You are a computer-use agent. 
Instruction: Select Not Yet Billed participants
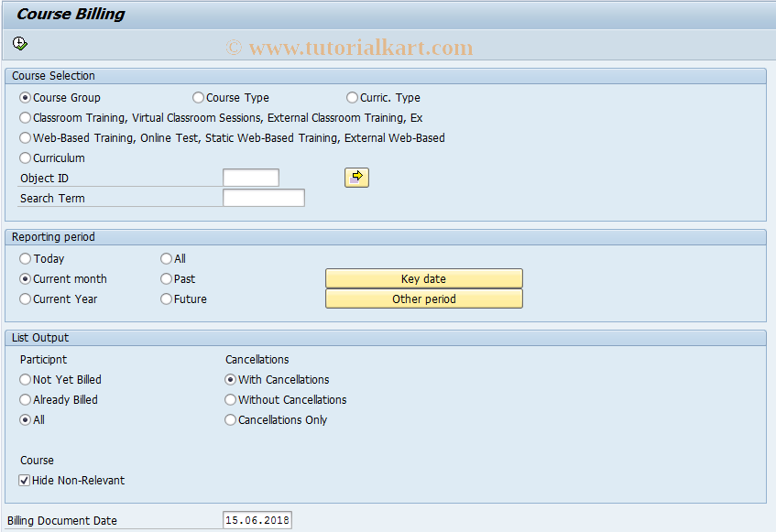(x=25, y=380)
